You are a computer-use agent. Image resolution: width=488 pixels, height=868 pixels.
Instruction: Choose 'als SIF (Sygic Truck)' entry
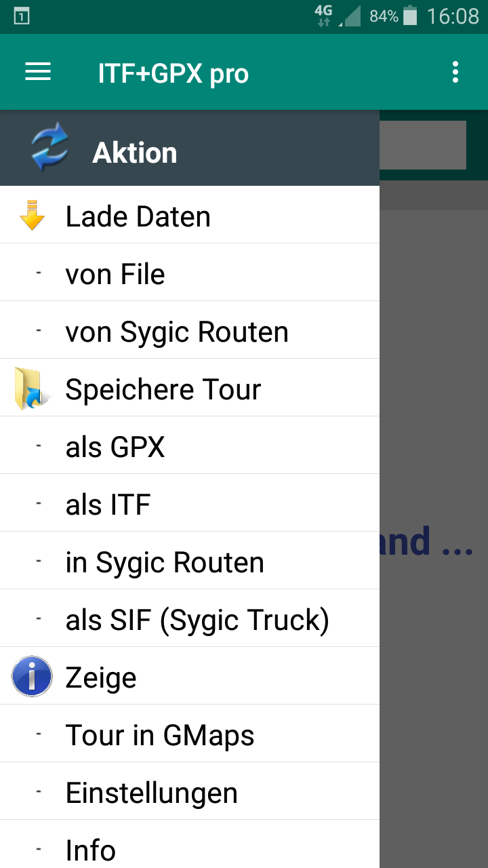(190, 618)
